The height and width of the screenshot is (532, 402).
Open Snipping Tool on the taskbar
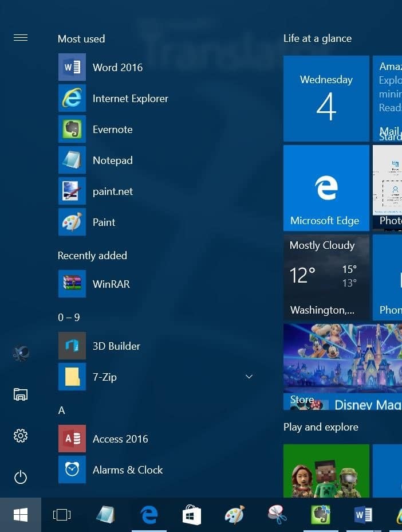(277, 515)
